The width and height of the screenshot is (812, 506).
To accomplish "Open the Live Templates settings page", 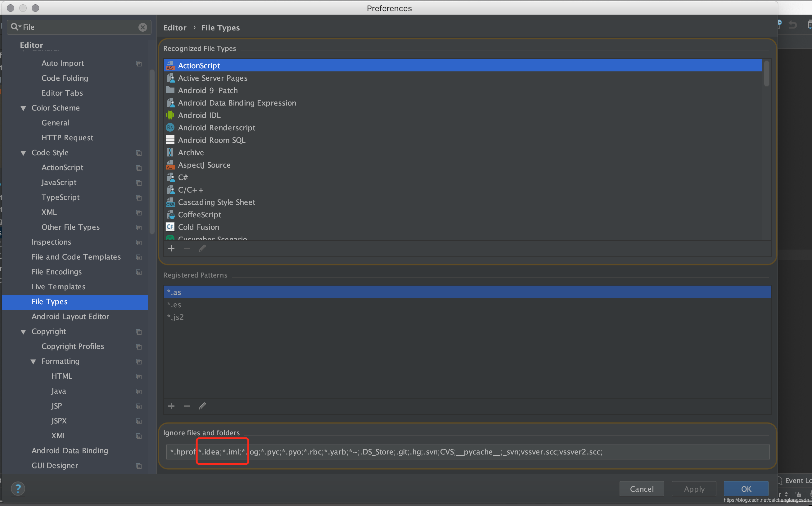I will [58, 287].
